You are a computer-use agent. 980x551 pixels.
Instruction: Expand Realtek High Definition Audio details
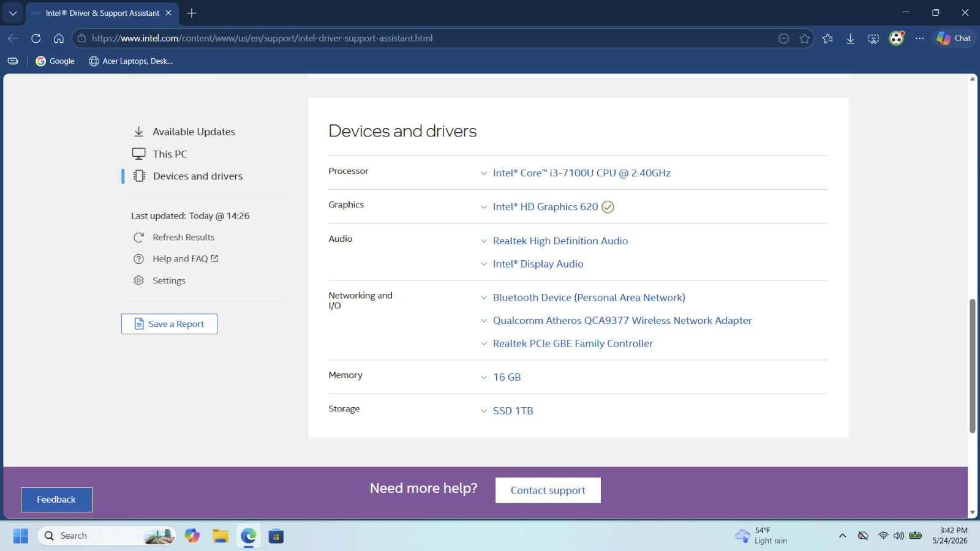pos(560,241)
